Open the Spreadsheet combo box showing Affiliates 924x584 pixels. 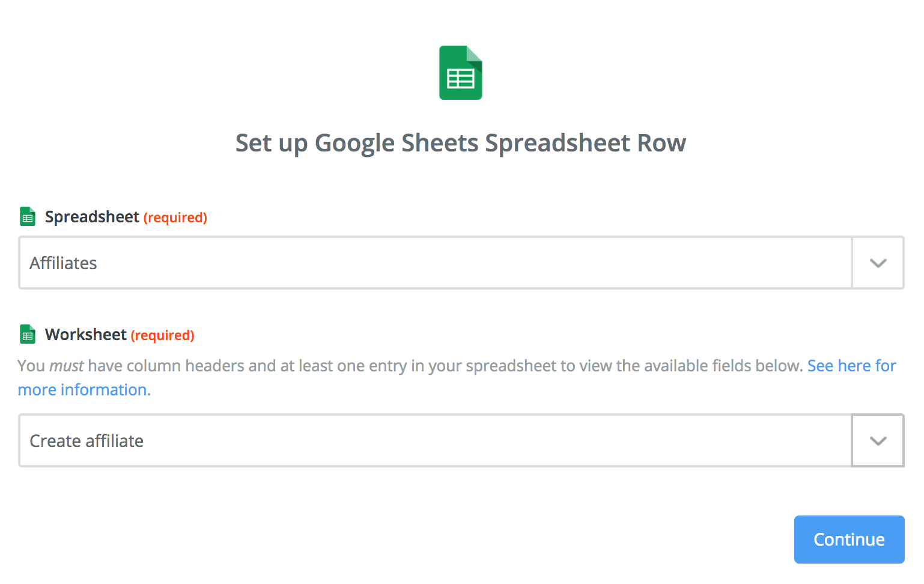point(461,263)
